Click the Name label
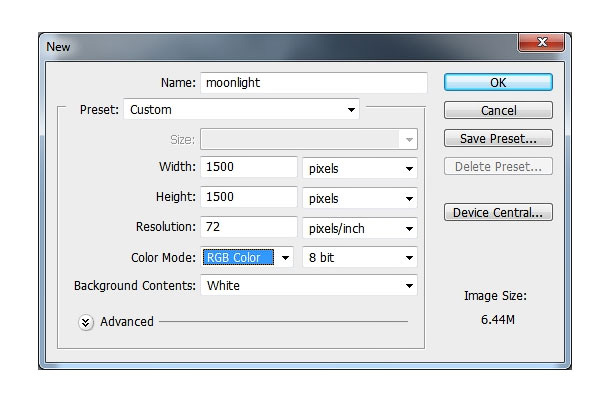The image size is (600, 409). click(x=178, y=83)
